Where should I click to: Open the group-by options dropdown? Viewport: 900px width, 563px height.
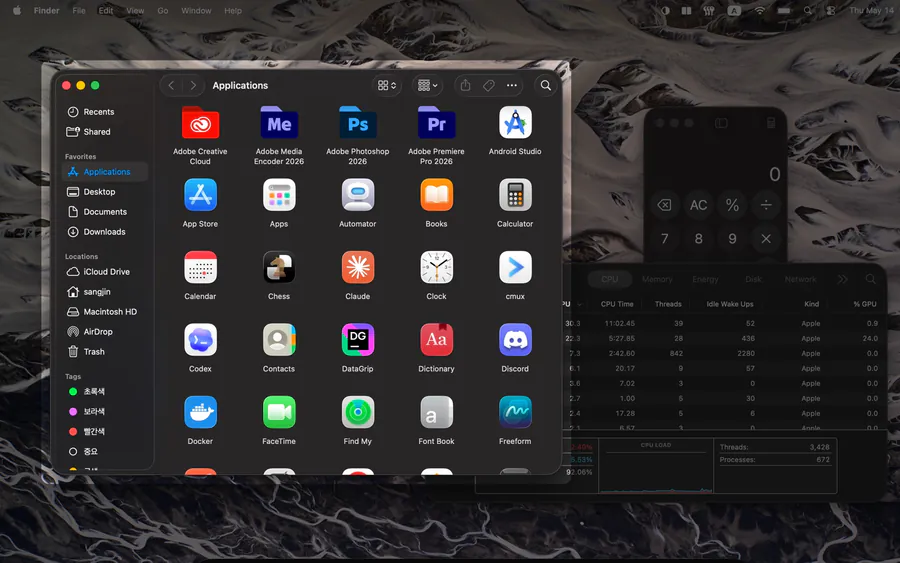coord(427,86)
